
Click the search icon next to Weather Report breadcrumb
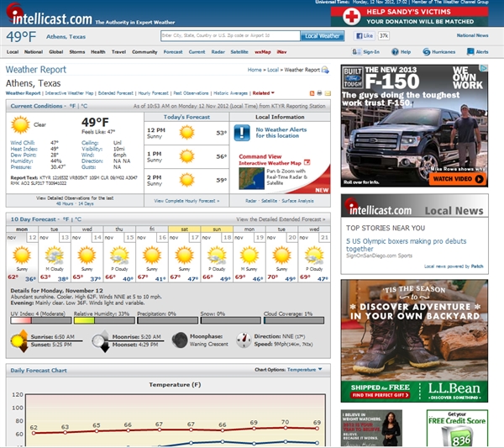(325, 70)
